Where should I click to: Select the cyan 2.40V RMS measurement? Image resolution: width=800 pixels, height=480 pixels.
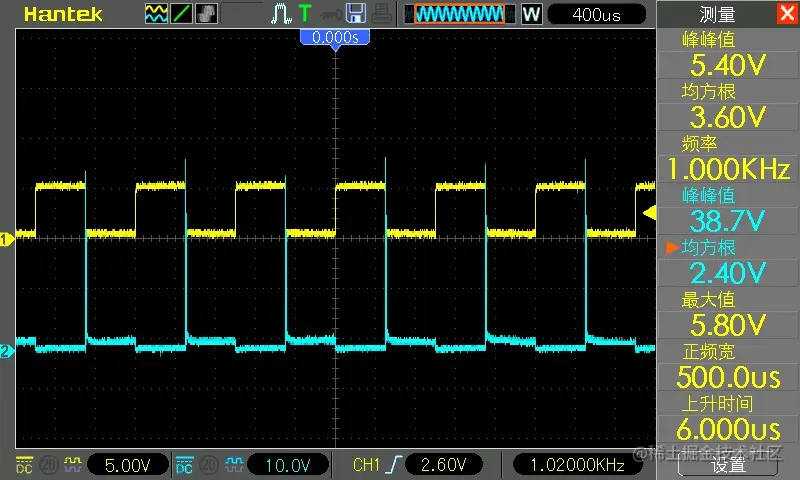point(728,273)
